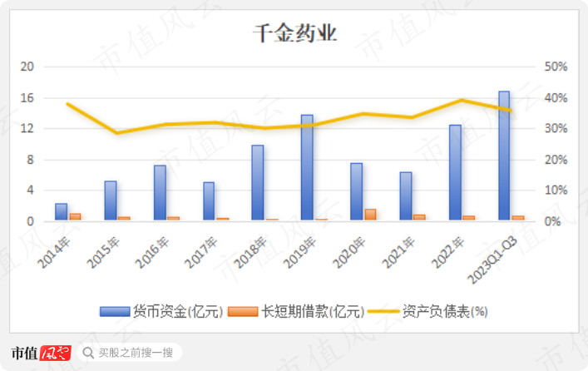This screenshot has height=371, width=588.
Task: Click the 2016年 axis label
Action: point(152,252)
